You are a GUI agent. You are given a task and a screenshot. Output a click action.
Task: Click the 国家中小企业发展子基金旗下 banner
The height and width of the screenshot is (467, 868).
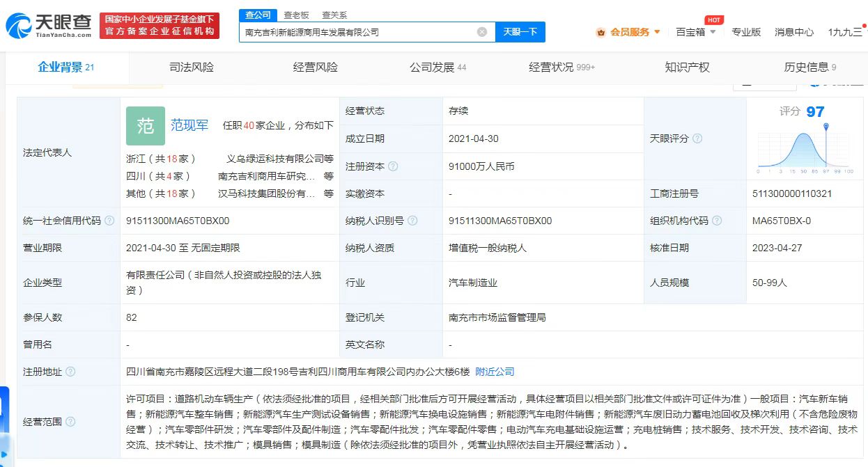click(160, 26)
